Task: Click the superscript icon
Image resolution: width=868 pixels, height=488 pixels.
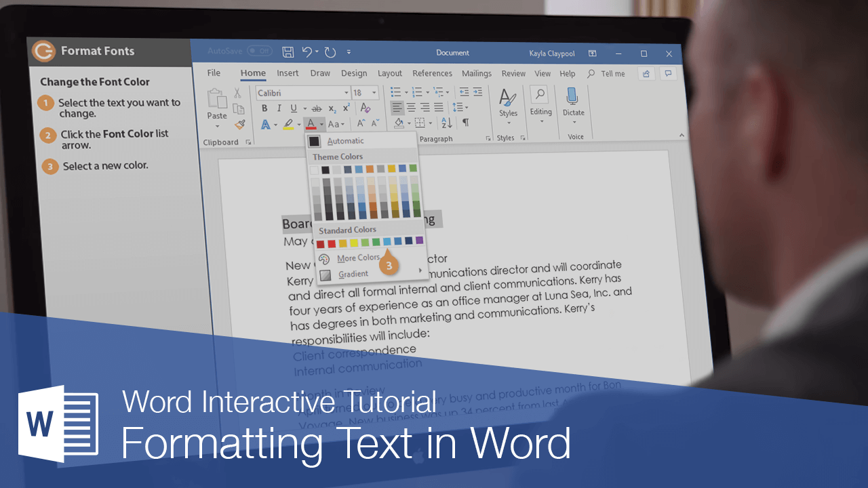Action: pyautogui.click(x=346, y=107)
